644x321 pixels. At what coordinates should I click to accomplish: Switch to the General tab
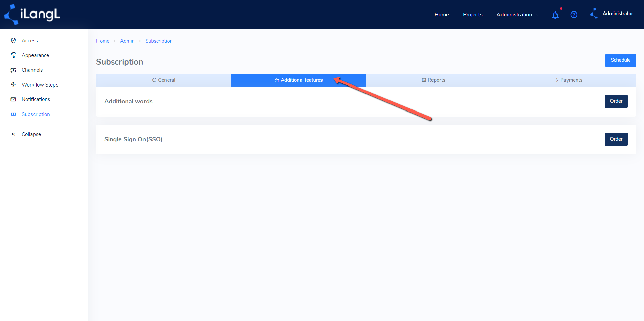163,80
